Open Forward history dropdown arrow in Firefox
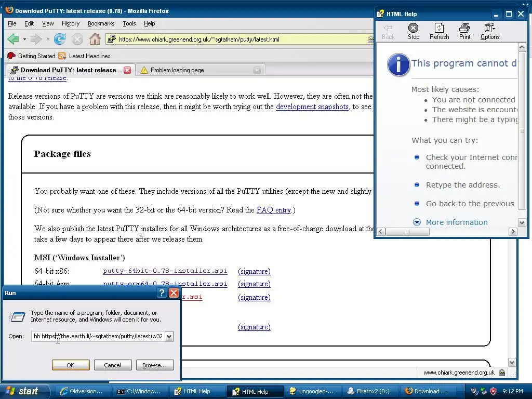The height and width of the screenshot is (399, 532). tap(48, 39)
